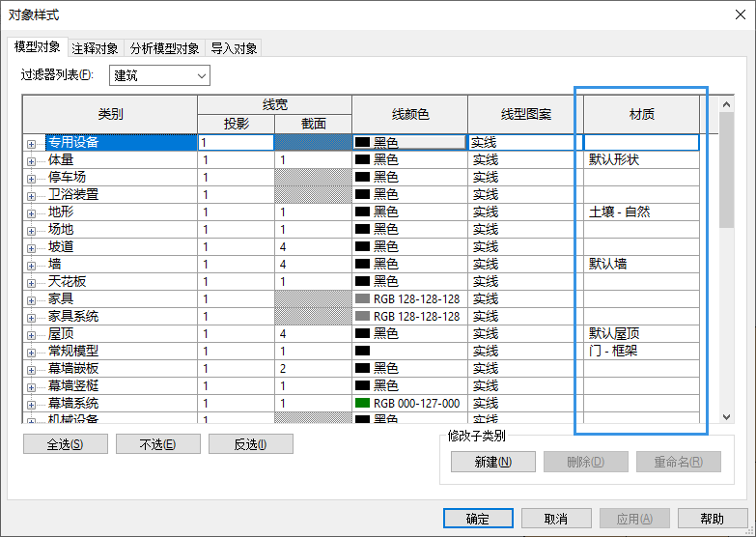This screenshot has height=537, width=756.
Task: Click the 实线 pattern cell of 天花板
Action: click(x=525, y=281)
